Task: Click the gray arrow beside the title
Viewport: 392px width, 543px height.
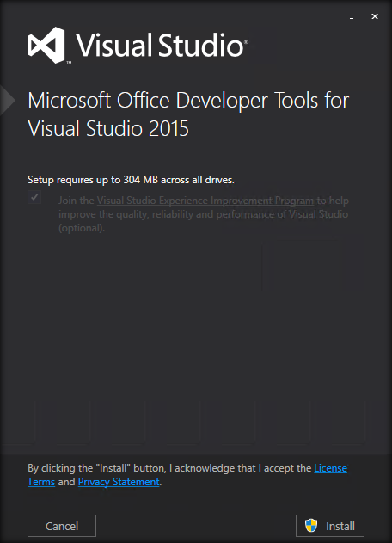Action: (x=8, y=101)
